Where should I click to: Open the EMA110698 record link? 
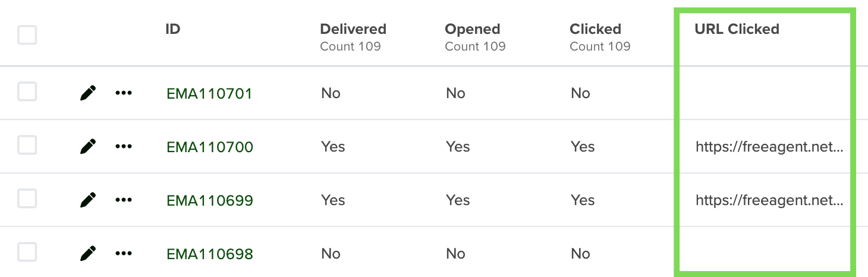coord(210,254)
